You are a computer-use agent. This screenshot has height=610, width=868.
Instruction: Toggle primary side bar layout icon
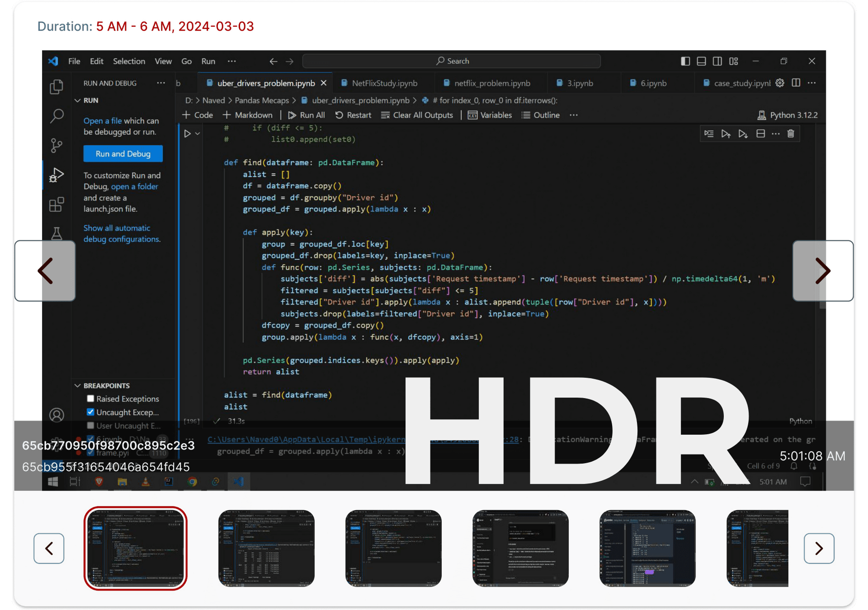pos(685,61)
